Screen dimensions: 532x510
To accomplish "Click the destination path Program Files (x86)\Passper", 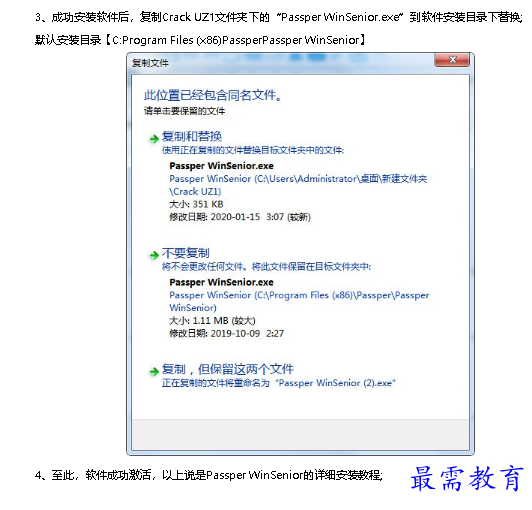I will (299, 301).
